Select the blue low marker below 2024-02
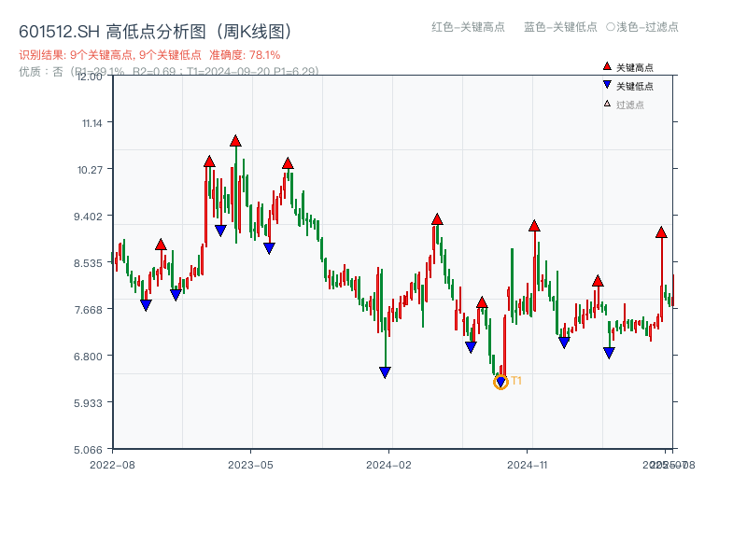Viewport: 747px width, 560px height. point(385,371)
